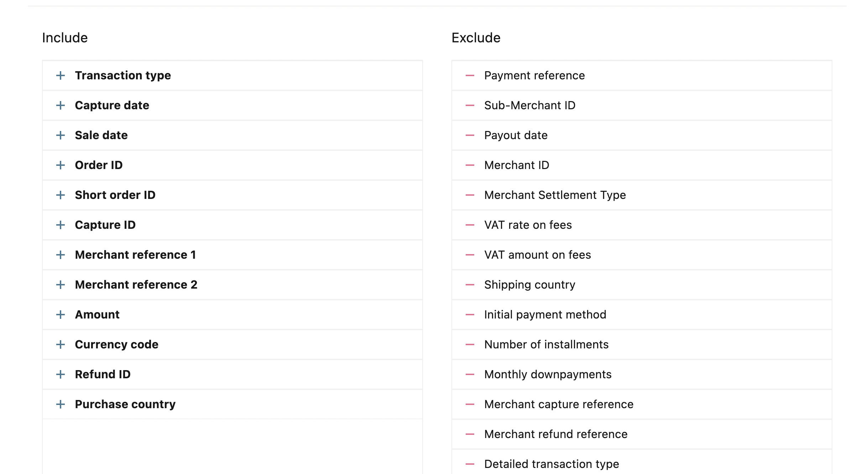Click the minus icon next to Shipping country
This screenshot has height=474, width=868.
coord(470,285)
